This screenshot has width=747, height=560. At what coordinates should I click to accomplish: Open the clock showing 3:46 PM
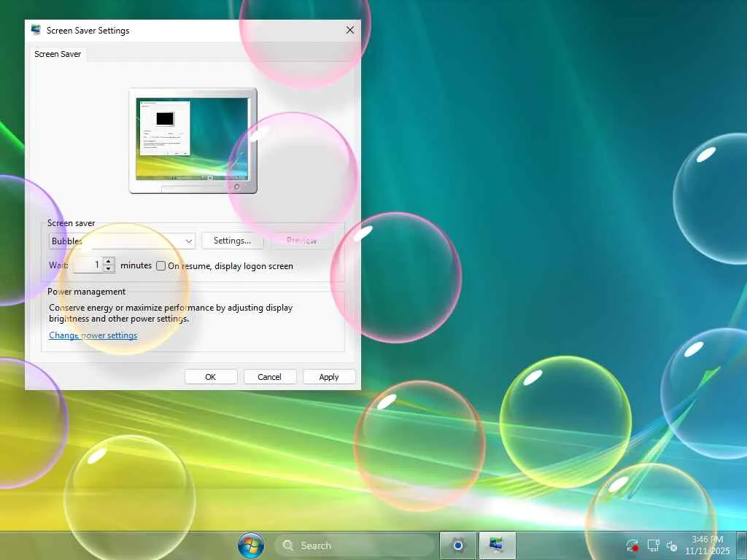[708, 545]
